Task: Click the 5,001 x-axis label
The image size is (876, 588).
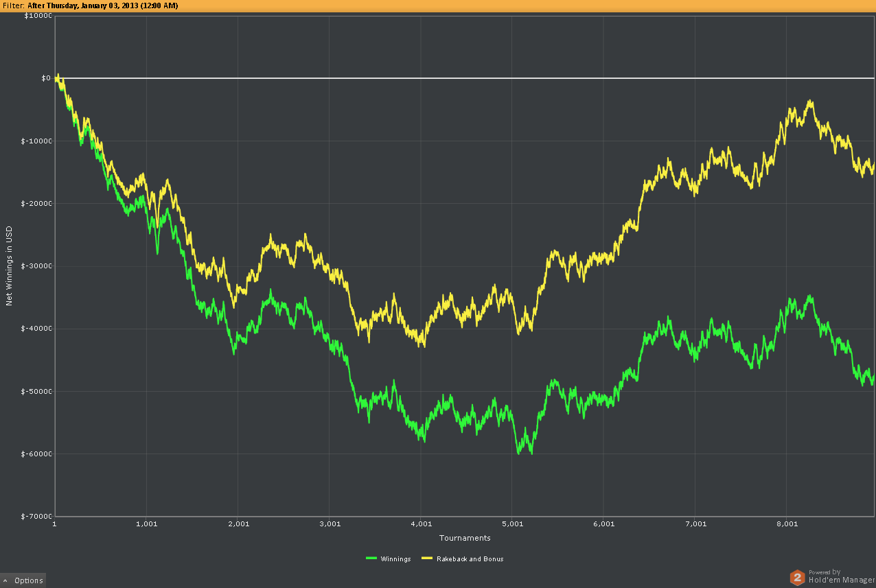Action: point(513,524)
